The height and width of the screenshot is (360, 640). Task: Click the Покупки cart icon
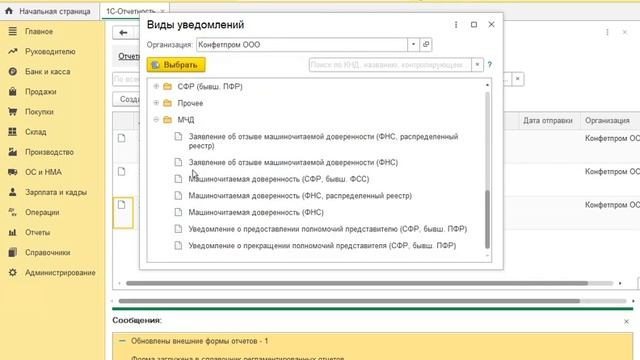click(13, 111)
